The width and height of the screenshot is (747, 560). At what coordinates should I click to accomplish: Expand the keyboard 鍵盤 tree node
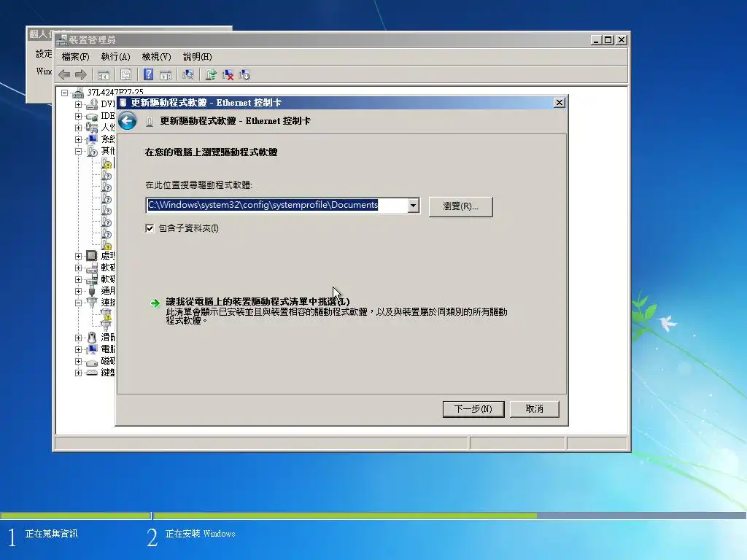tap(79, 373)
